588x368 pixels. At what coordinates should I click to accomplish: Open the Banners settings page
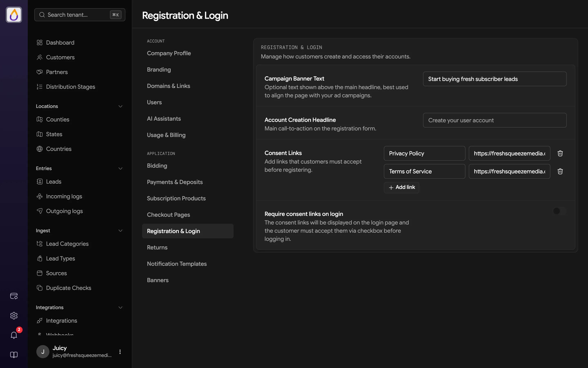[188, 280]
